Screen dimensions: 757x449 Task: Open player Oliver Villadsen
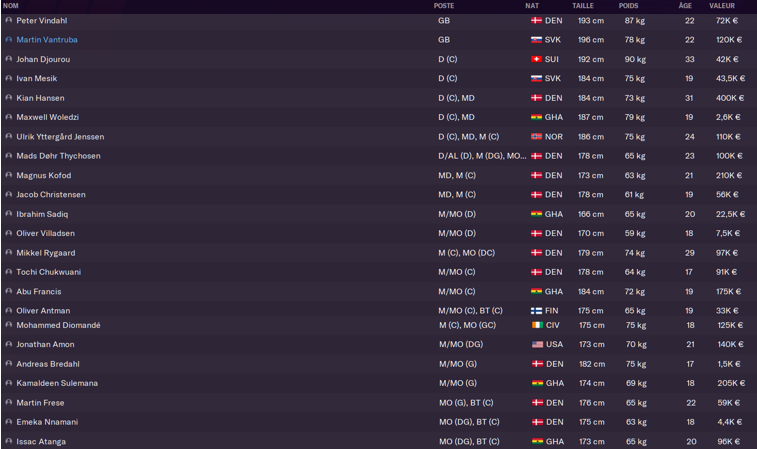(45, 233)
